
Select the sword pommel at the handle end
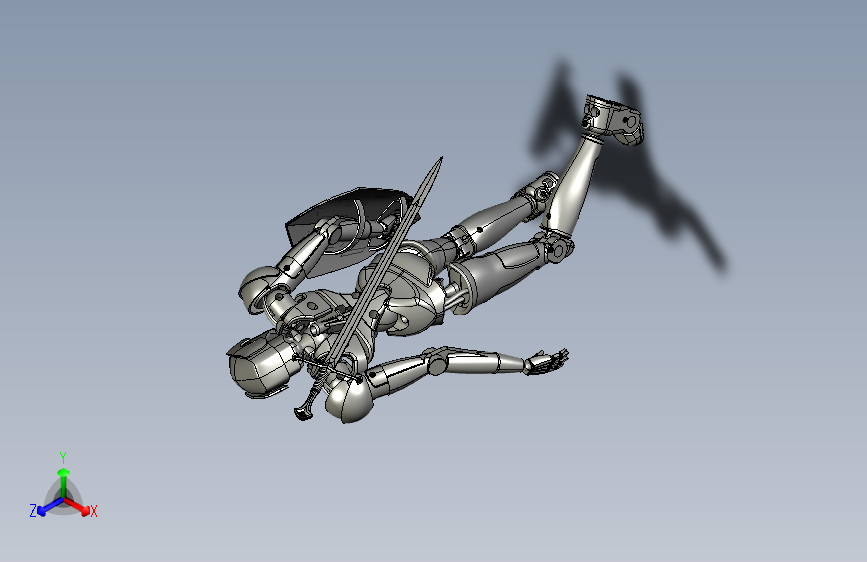pos(303,413)
